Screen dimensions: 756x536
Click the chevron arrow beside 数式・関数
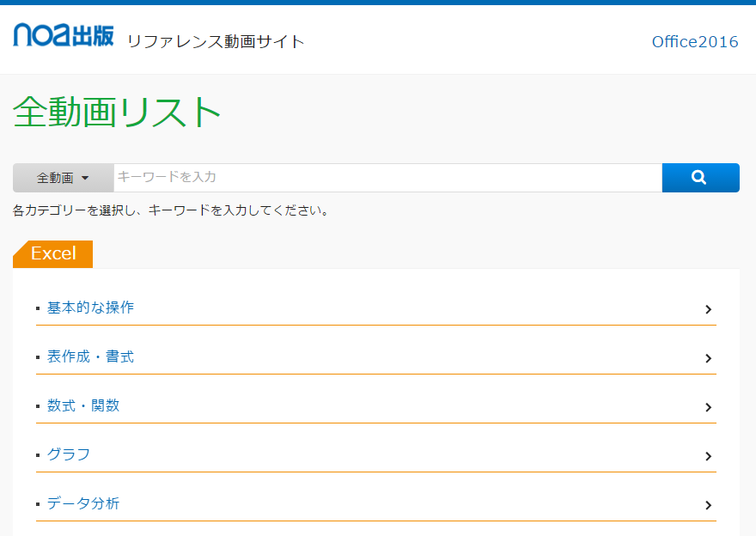tap(708, 407)
